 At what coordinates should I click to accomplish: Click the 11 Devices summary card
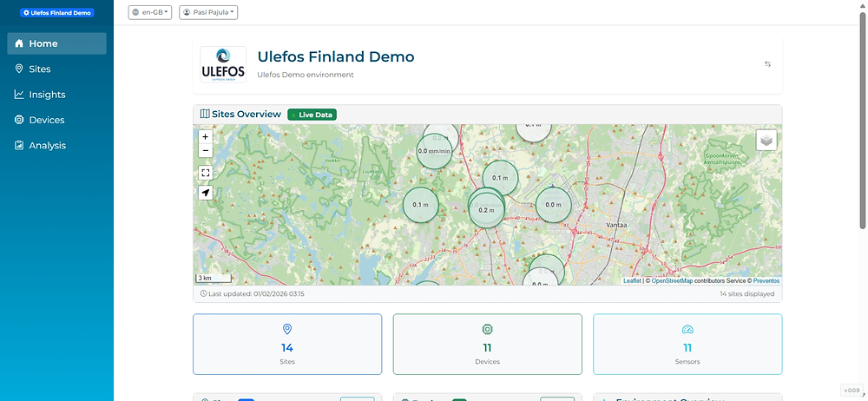click(x=487, y=345)
